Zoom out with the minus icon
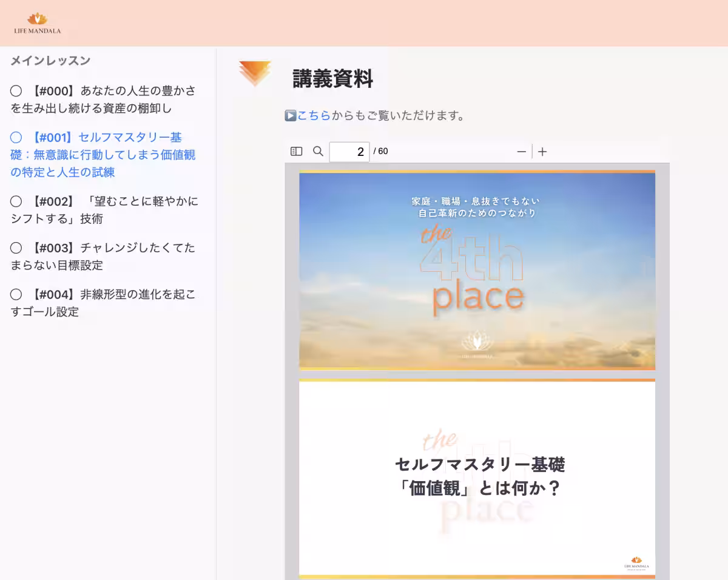 tap(521, 151)
